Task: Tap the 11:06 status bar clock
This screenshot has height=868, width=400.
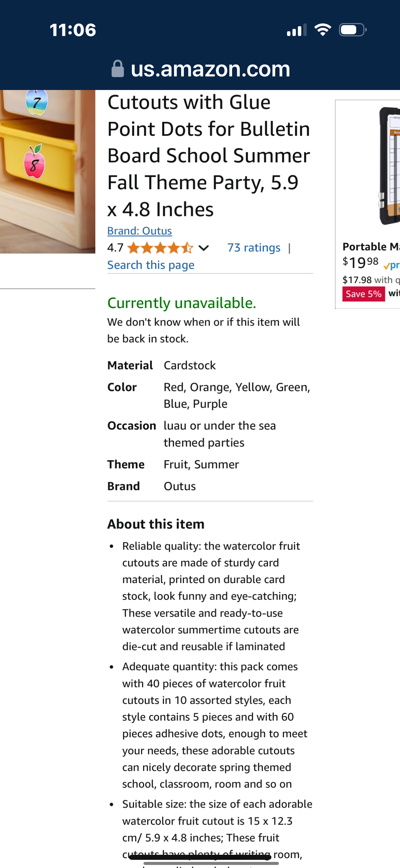Action: tap(73, 30)
